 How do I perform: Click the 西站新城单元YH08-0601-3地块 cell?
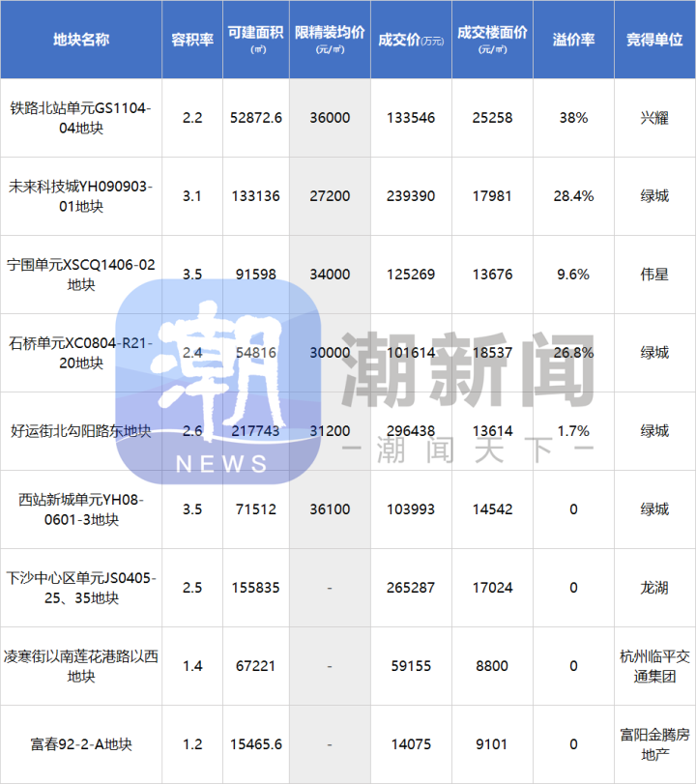click(81, 509)
